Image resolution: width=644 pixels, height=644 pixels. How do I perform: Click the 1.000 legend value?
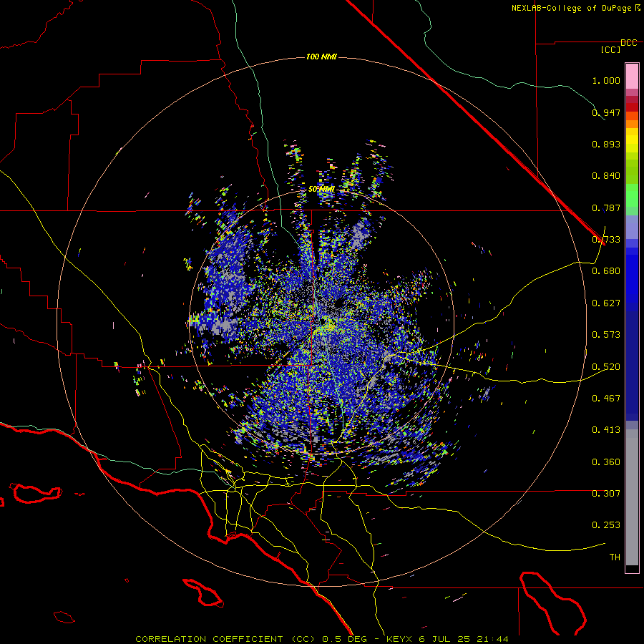point(606,80)
